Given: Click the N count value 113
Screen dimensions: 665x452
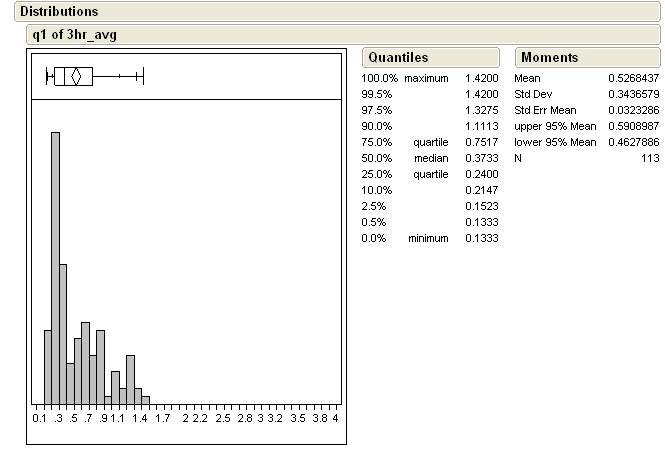Looking at the screenshot, I should click(650, 158).
